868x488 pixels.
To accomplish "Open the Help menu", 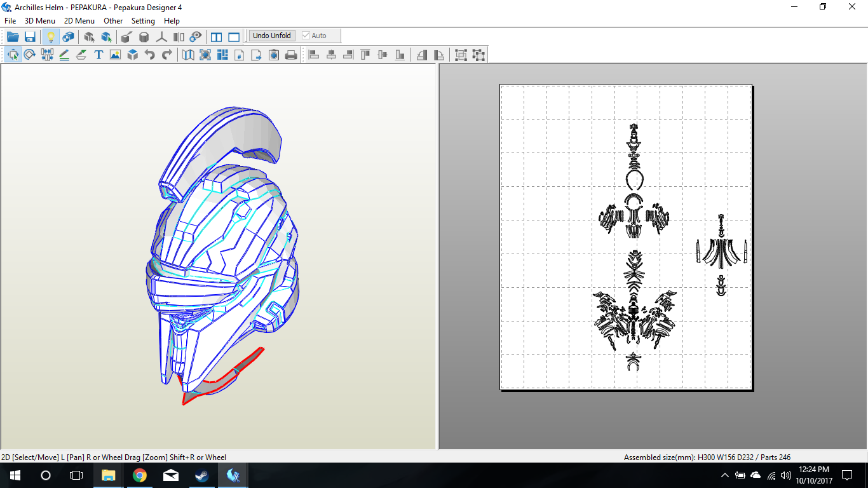I will 172,21.
